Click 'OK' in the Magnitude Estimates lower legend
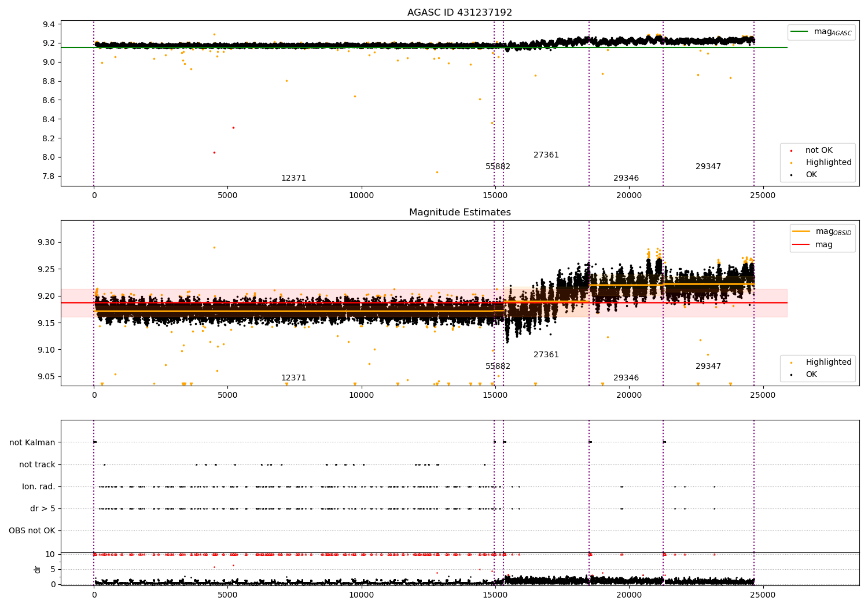868x608 pixels. [x=811, y=375]
